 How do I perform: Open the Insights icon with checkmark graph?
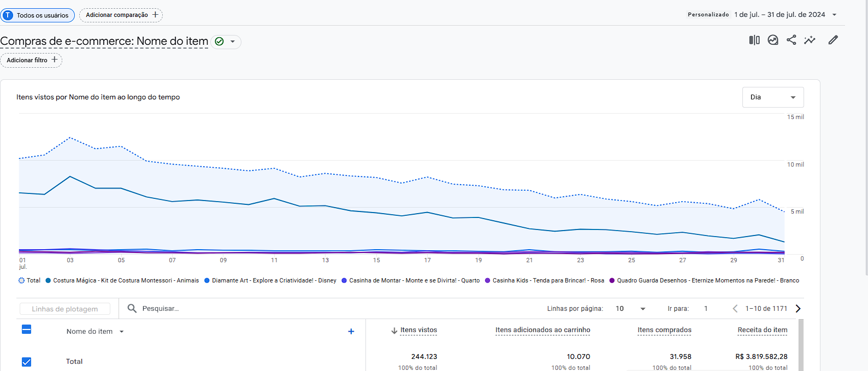tap(773, 40)
